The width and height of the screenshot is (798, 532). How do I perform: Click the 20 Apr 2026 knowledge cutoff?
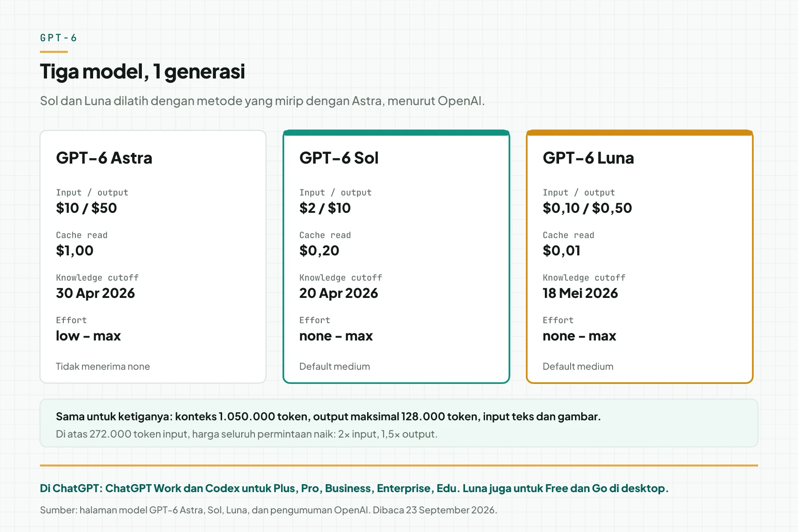click(x=339, y=293)
